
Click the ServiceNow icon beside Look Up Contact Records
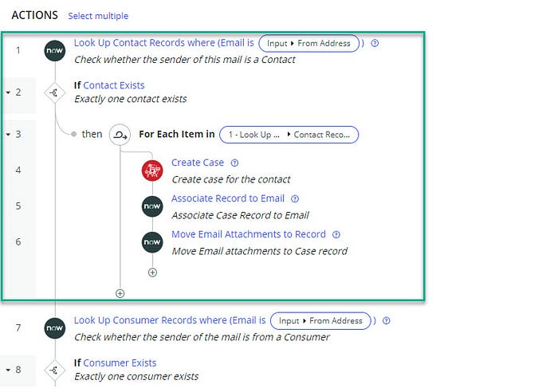pos(55,52)
